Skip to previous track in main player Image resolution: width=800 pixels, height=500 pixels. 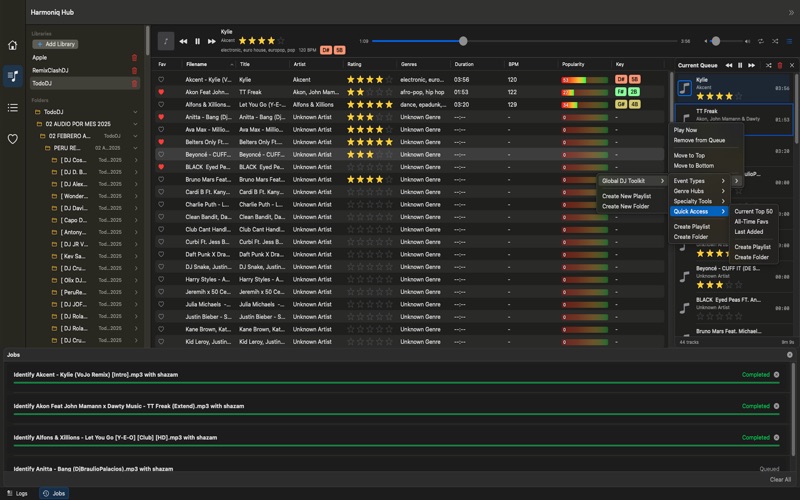pyautogui.click(x=183, y=41)
